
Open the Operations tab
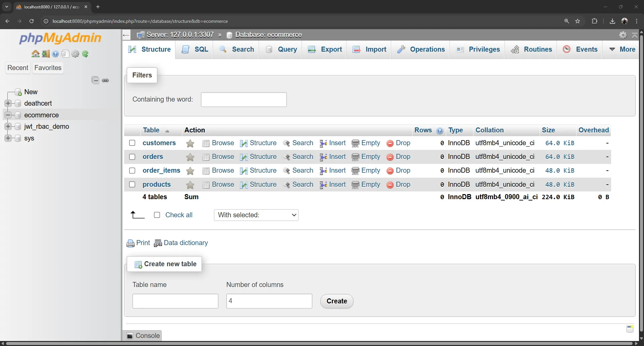pos(427,49)
